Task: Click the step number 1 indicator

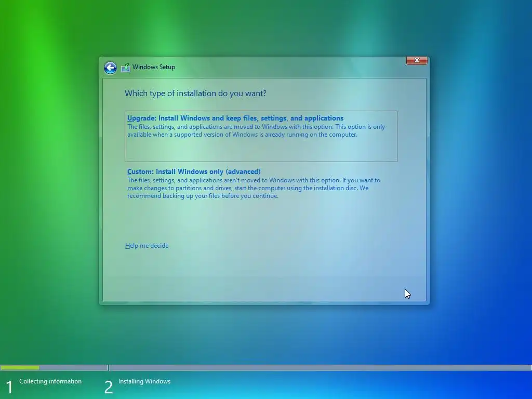Action: [9, 387]
